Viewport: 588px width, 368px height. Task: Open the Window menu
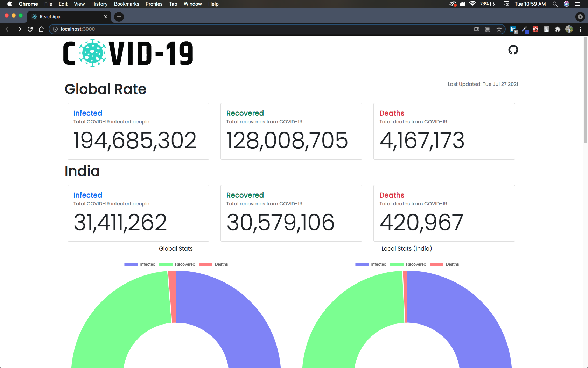click(193, 4)
